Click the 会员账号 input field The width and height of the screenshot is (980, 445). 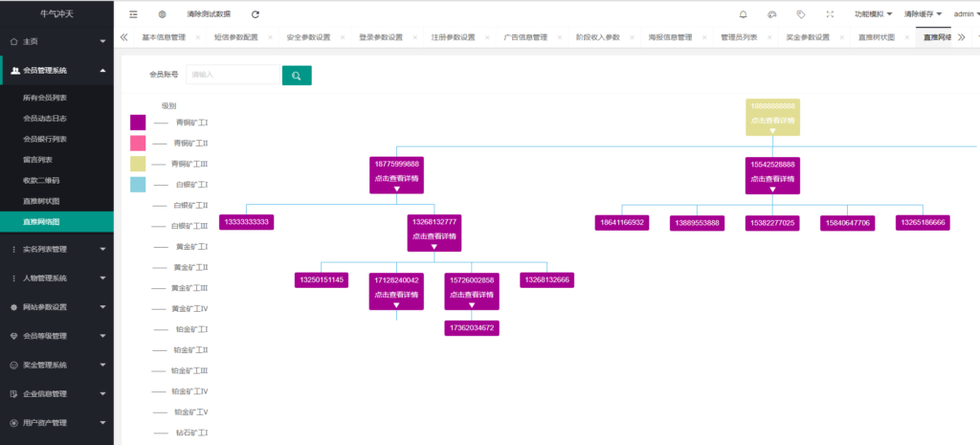tap(233, 75)
